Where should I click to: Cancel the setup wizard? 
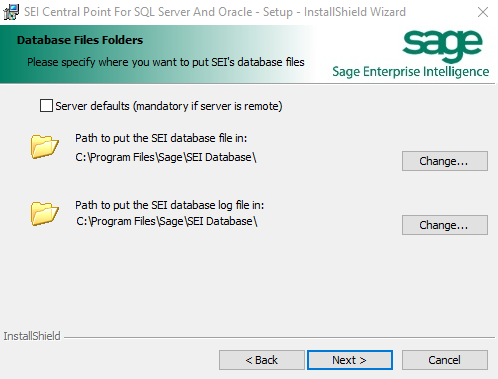[x=445, y=360]
